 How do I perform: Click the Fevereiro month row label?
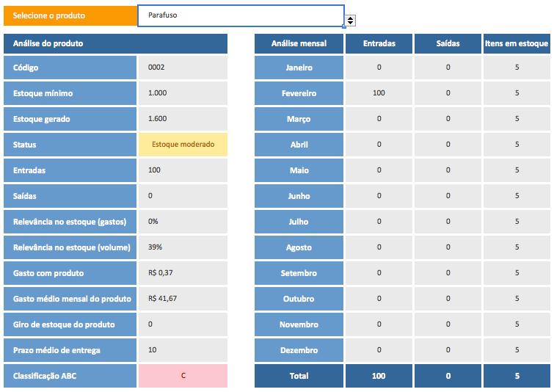click(299, 94)
